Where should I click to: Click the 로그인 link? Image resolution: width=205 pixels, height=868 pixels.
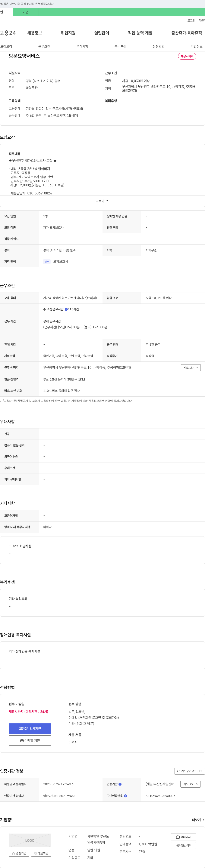point(191,21)
